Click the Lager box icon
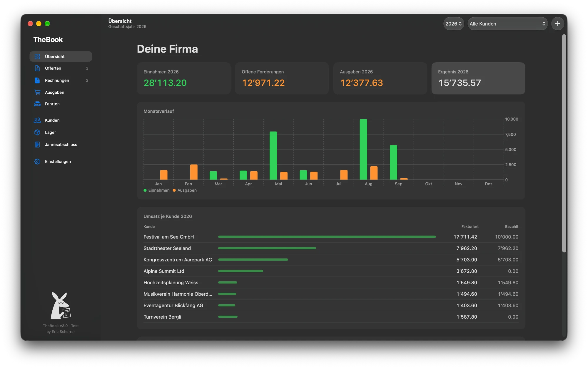Viewport: 588px width, 368px height. point(37,132)
